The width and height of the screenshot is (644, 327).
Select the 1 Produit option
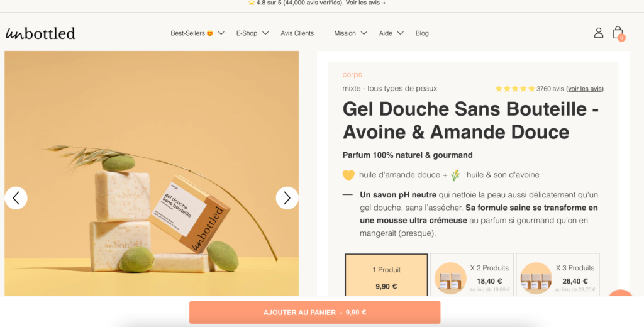(386, 275)
